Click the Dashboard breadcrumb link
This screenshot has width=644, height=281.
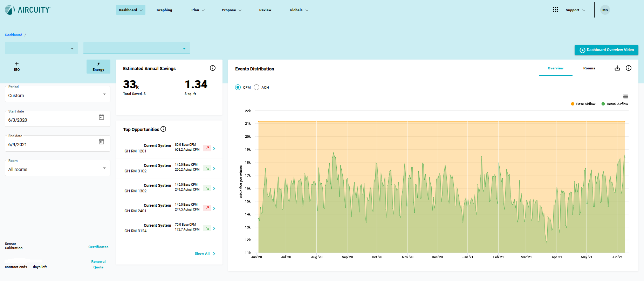coord(14,35)
